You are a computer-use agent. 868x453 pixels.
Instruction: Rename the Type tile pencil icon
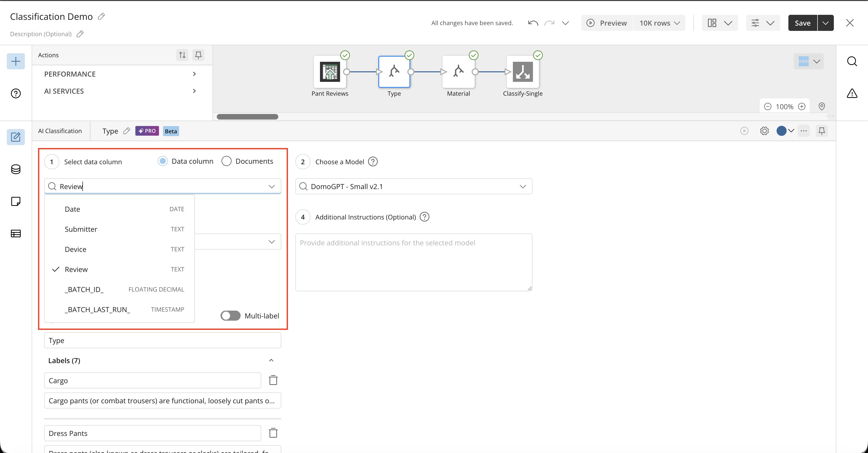click(x=127, y=131)
